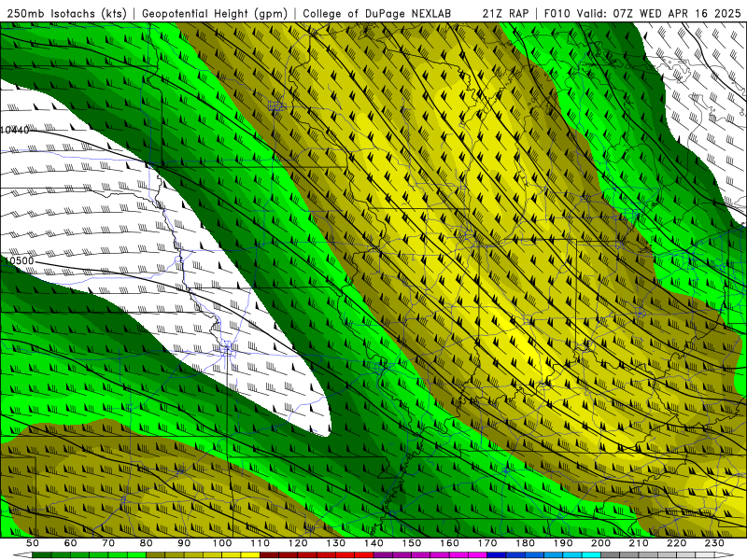Click the 60 label on the color scale
747x560 pixels.
tap(71, 543)
